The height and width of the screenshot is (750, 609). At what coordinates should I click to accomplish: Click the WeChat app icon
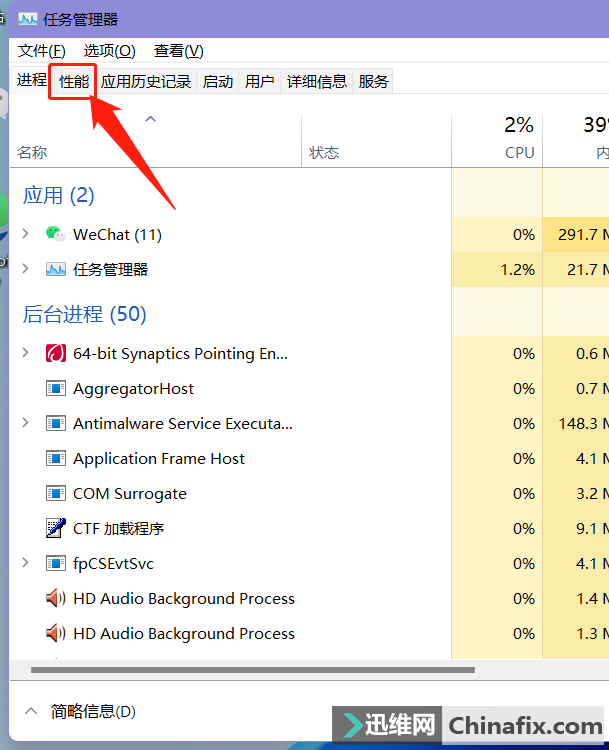[55, 234]
